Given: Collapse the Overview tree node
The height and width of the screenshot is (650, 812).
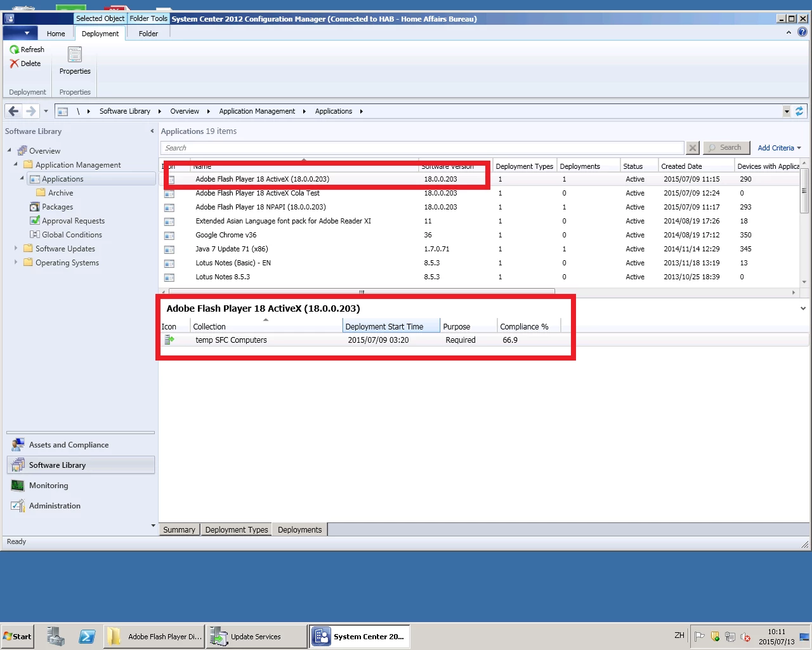Looking at the screenshot, I should pos(10,150).
